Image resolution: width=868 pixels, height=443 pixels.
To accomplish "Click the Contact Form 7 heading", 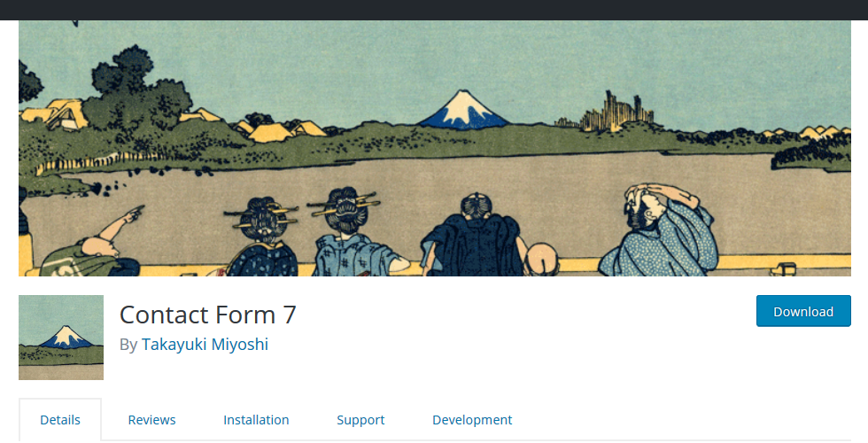I will tap(208, 315).
